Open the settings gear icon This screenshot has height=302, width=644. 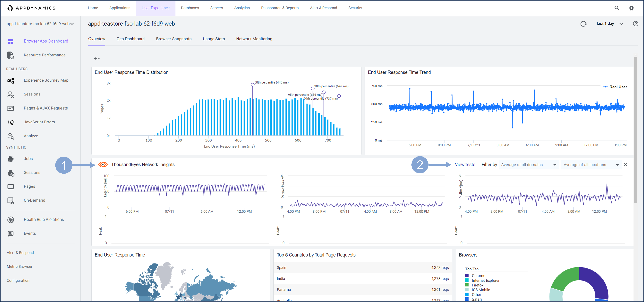631,8
